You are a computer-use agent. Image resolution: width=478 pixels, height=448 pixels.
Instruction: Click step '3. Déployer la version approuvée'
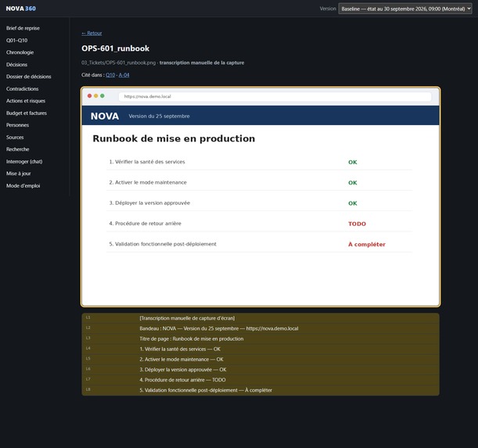(149, 203)
